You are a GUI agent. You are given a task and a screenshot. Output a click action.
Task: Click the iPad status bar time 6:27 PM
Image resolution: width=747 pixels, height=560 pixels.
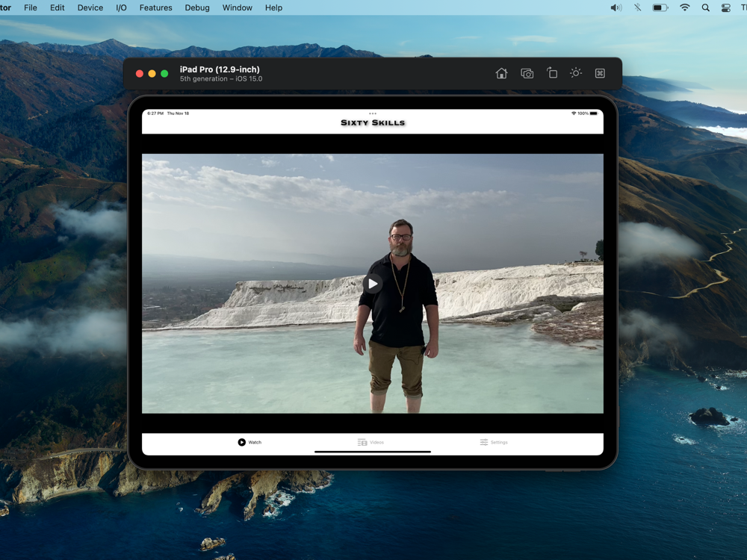(155, 113)
